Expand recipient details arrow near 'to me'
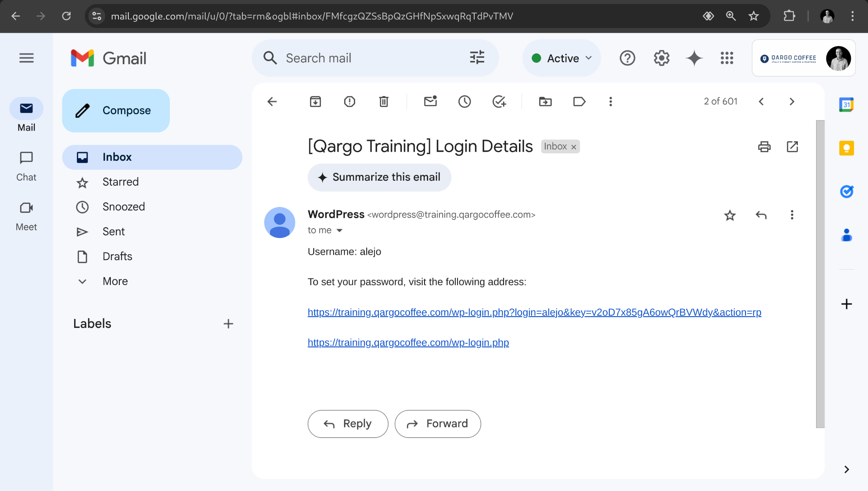The image size is (868, 491). pos(340,230)
